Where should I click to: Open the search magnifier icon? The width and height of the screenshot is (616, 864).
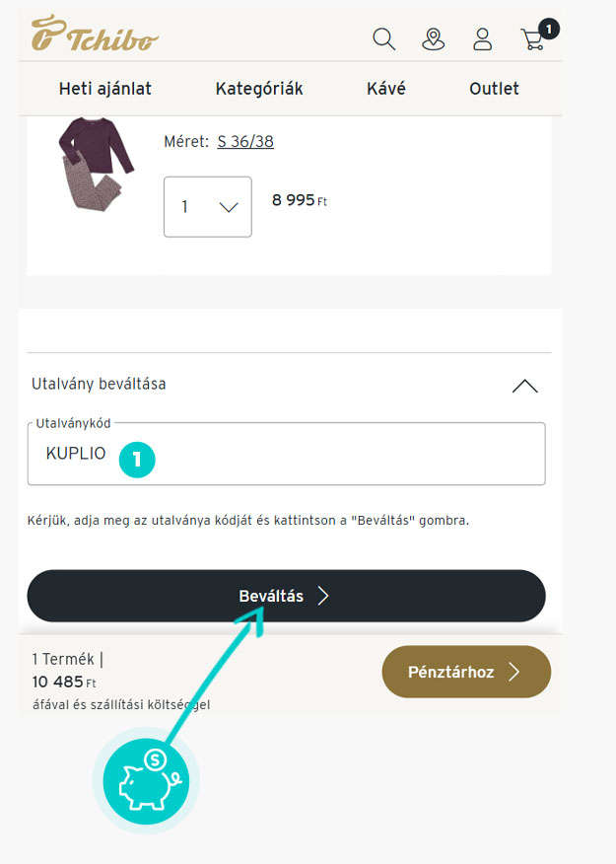[384, 39]
